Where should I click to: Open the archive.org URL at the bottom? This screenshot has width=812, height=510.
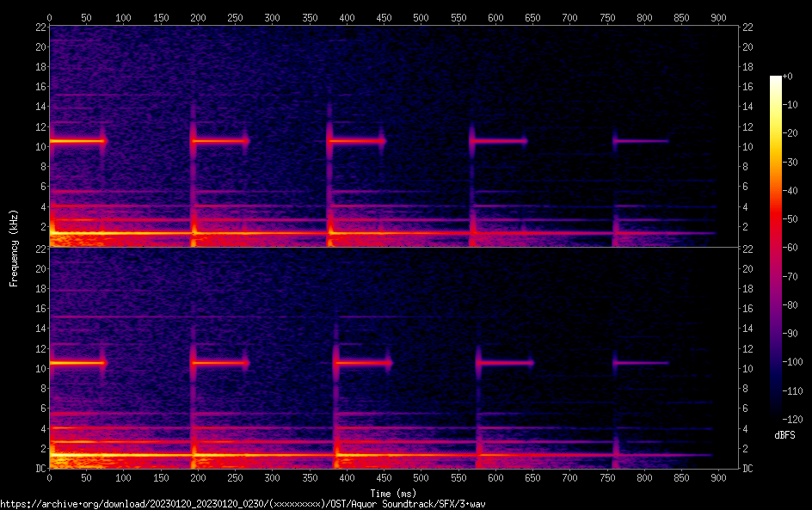pyautogui.click(x=249, y=504)
